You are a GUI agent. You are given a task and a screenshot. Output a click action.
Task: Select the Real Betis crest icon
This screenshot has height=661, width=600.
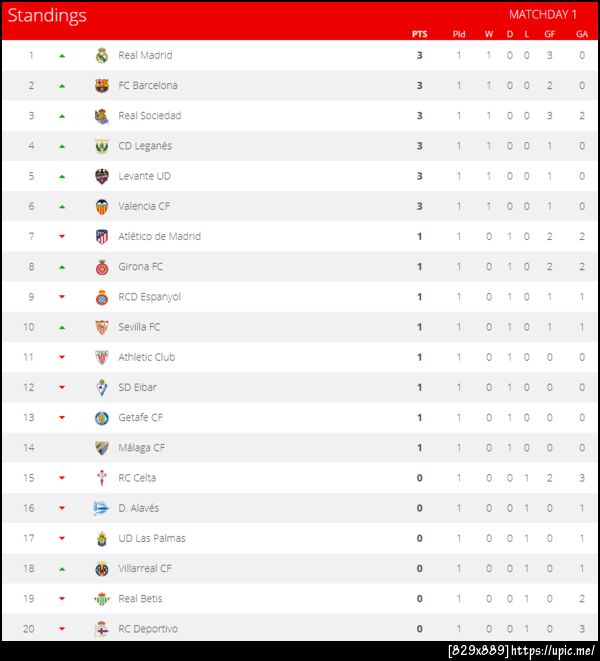tap(101, 598)
